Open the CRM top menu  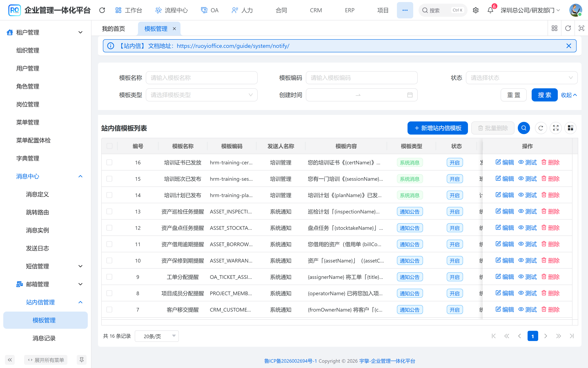316,10
